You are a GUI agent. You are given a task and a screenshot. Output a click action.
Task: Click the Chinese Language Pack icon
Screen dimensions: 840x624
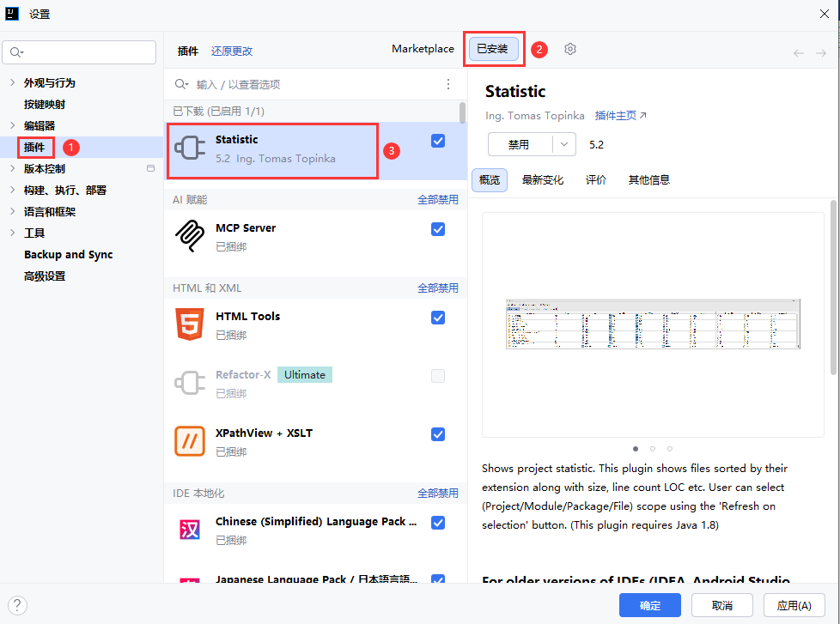pyautogui.click(x=190, y=530)
